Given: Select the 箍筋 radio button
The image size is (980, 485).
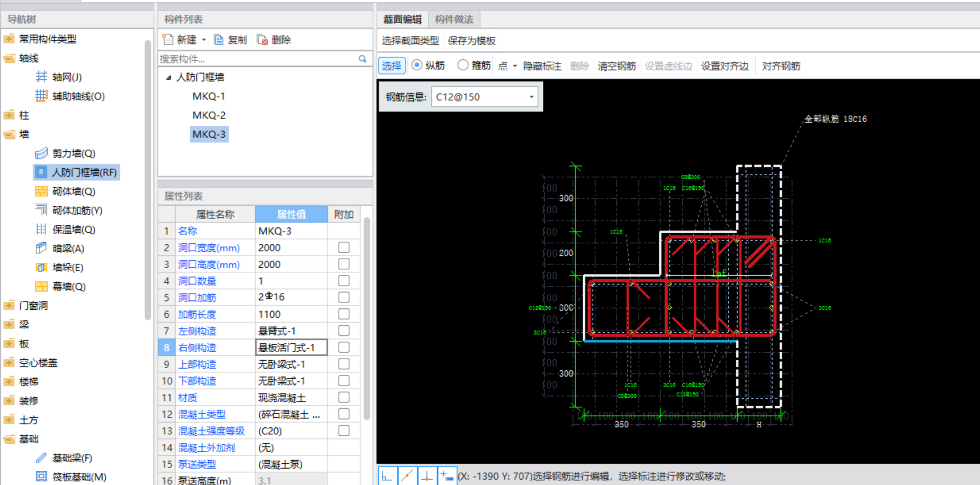Looking at the screenshot, I should [463, 65].
